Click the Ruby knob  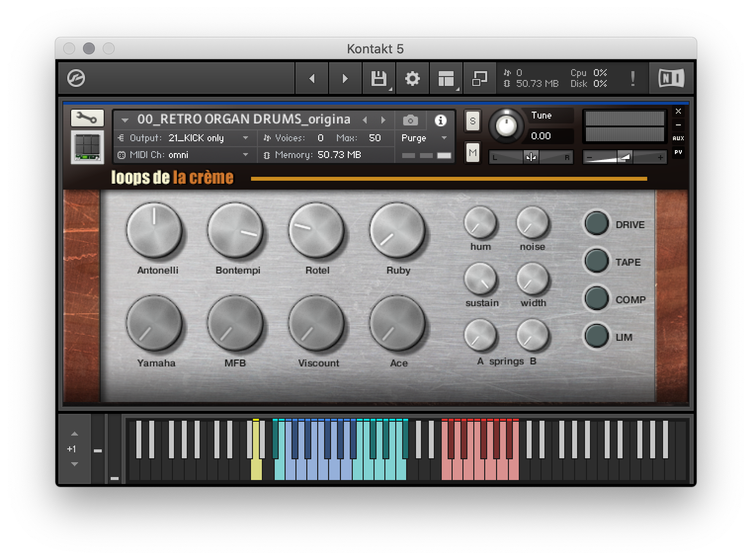coord(397,231)
